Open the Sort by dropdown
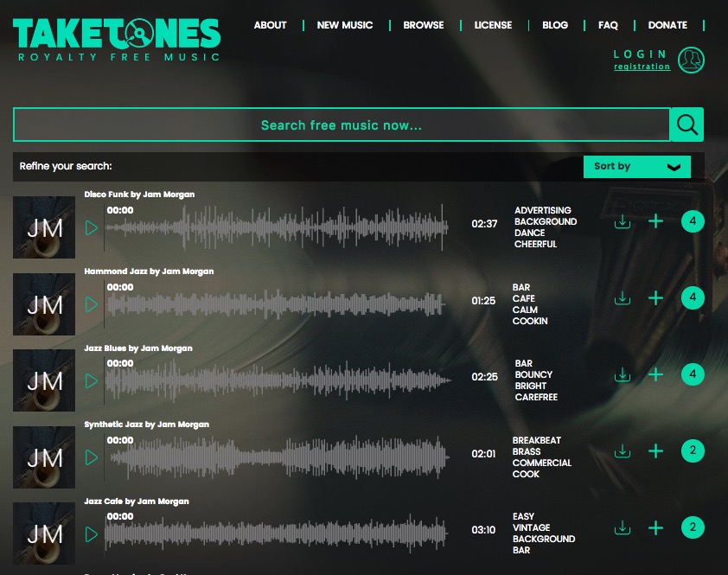Viewport: 728px width, 575px height. pos(636,166)
